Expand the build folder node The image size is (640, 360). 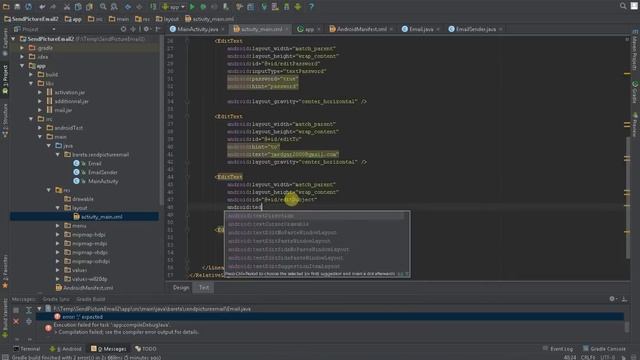(x=31, y=75)
